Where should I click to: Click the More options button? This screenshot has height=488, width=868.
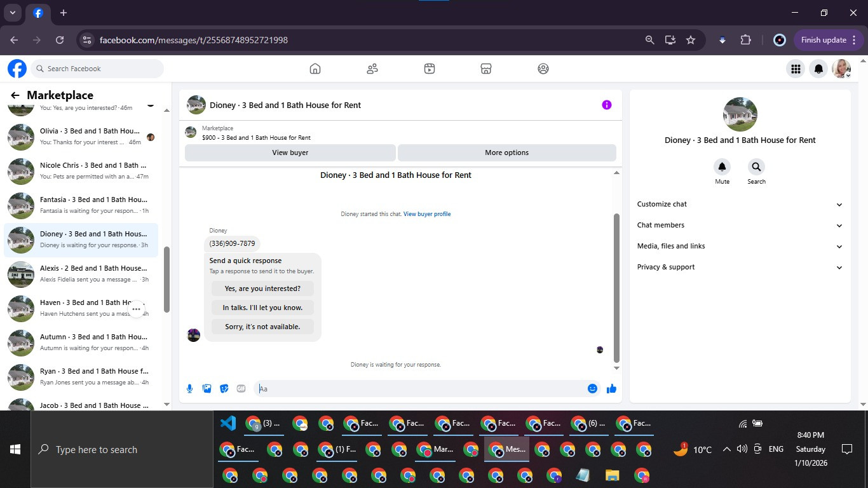point(507,152)
